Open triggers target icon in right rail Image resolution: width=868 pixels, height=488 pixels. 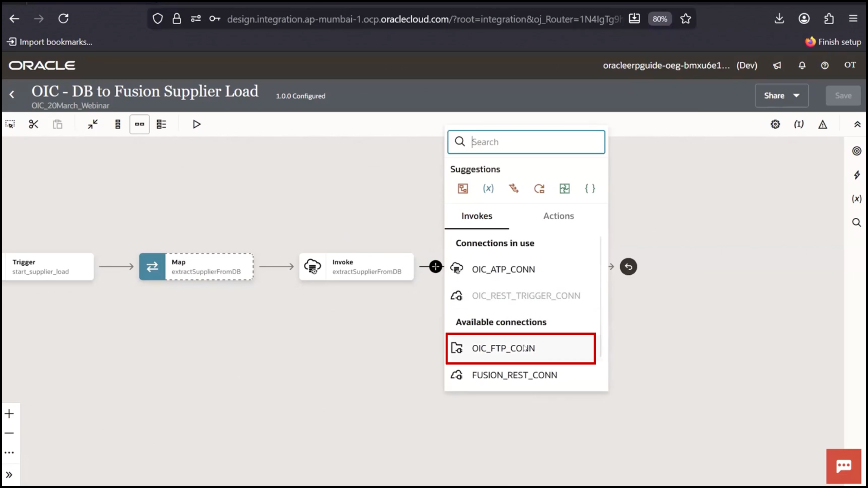[x=857, y=151]
